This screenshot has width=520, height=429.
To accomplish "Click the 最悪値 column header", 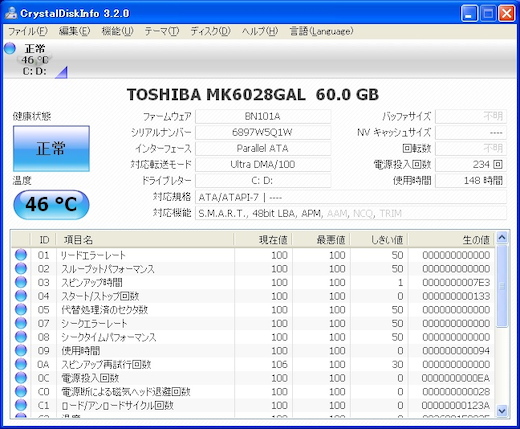I will pos(321,240).
